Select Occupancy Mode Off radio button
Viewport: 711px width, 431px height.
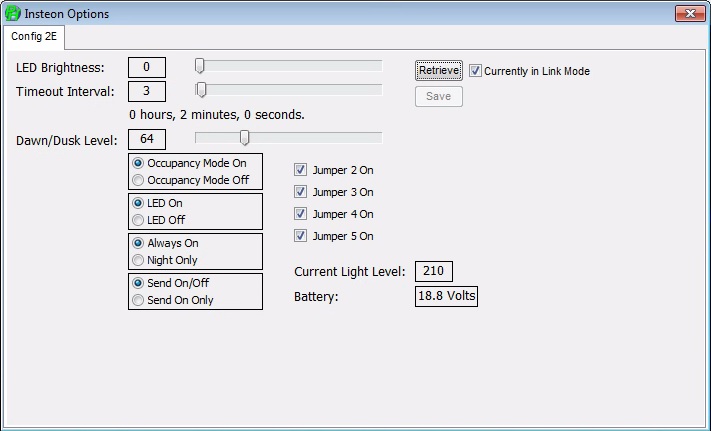click(138, 180)
